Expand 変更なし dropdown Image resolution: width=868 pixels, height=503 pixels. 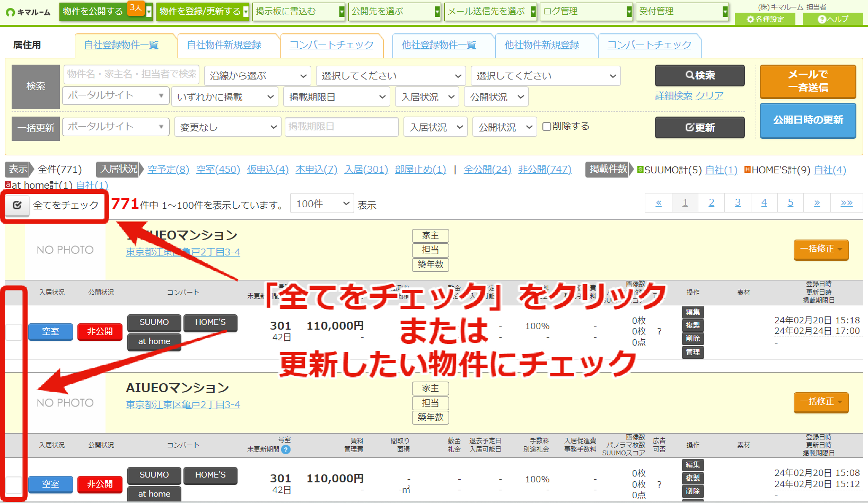[x=228, y=127]
